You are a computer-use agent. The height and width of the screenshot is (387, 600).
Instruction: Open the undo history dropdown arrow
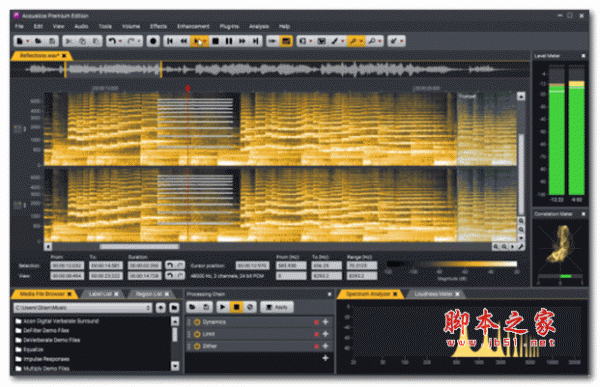120,41
